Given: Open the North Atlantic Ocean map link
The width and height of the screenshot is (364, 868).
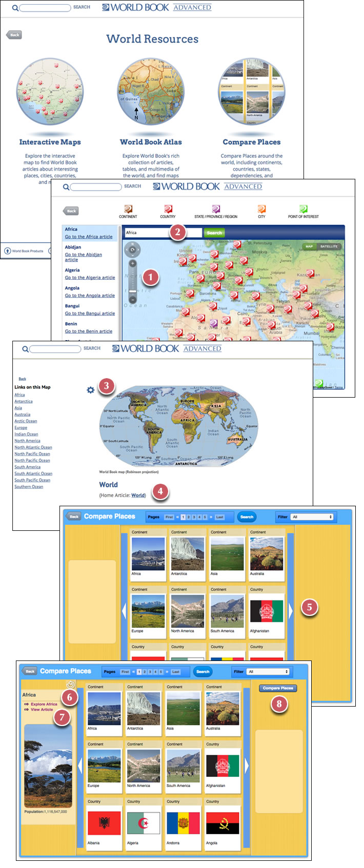Looking at the screenshot, I should point(33,447).
